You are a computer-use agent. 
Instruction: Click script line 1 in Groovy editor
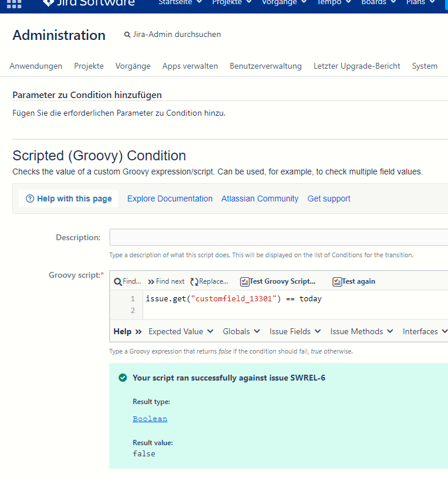pos(234,299)
